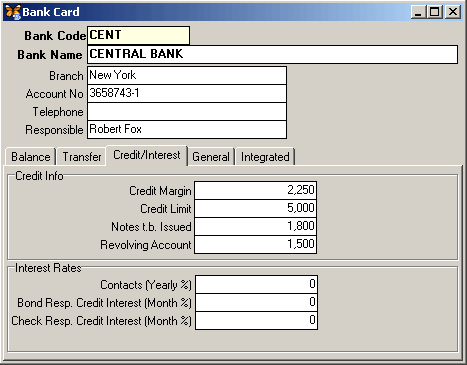Click the Revolving Account label
Viewport: 467px width, 365px height.
146,245
